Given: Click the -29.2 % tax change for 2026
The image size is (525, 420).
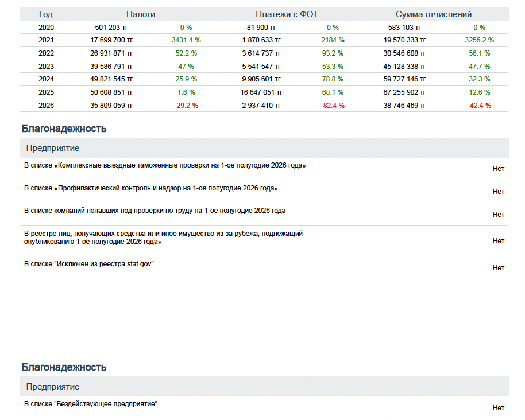Looking at the screenshot, I should 186,106.
